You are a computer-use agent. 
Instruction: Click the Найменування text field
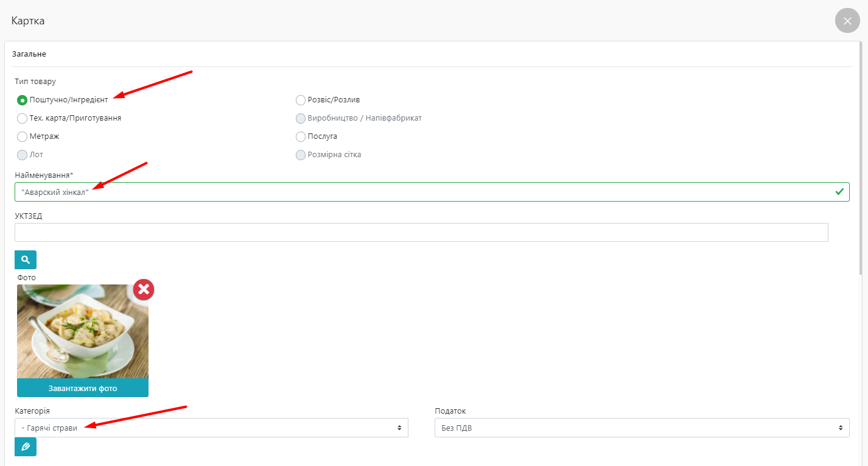(x=426, y=192)
